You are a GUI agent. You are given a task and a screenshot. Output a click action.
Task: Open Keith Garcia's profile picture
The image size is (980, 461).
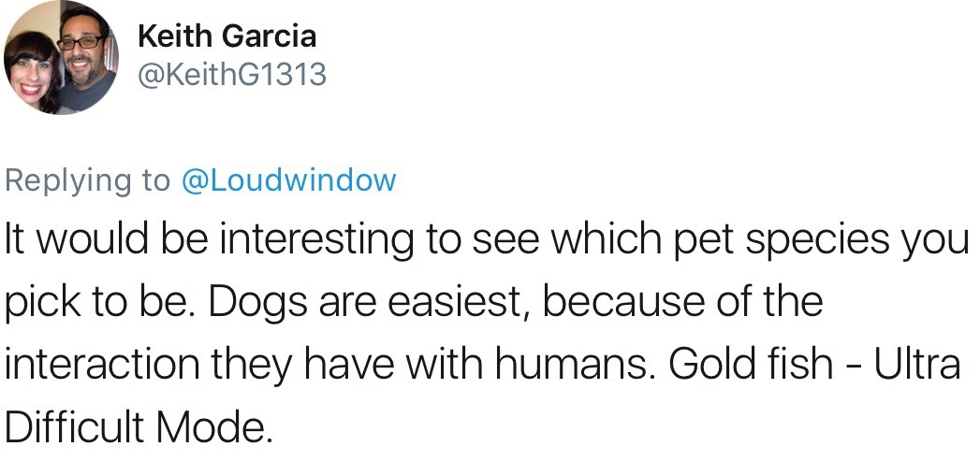click(x=61, y=58)
